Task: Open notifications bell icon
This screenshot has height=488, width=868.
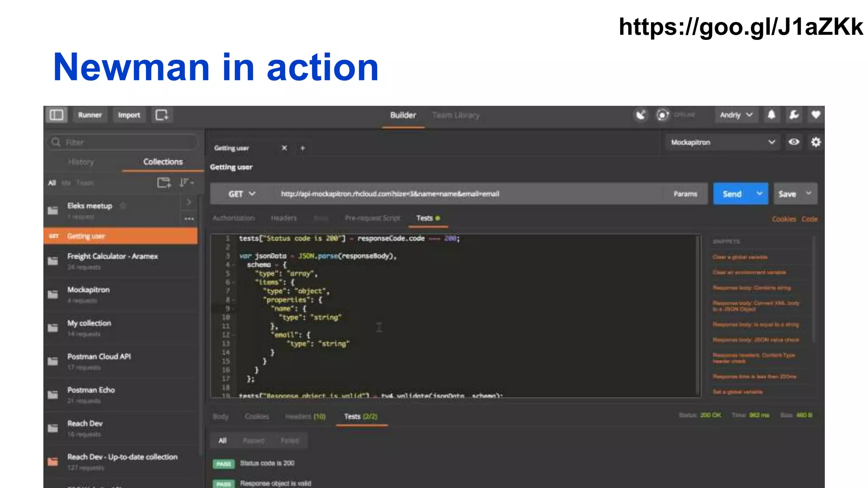Action: pyautogui.click(x=771, y=115)
